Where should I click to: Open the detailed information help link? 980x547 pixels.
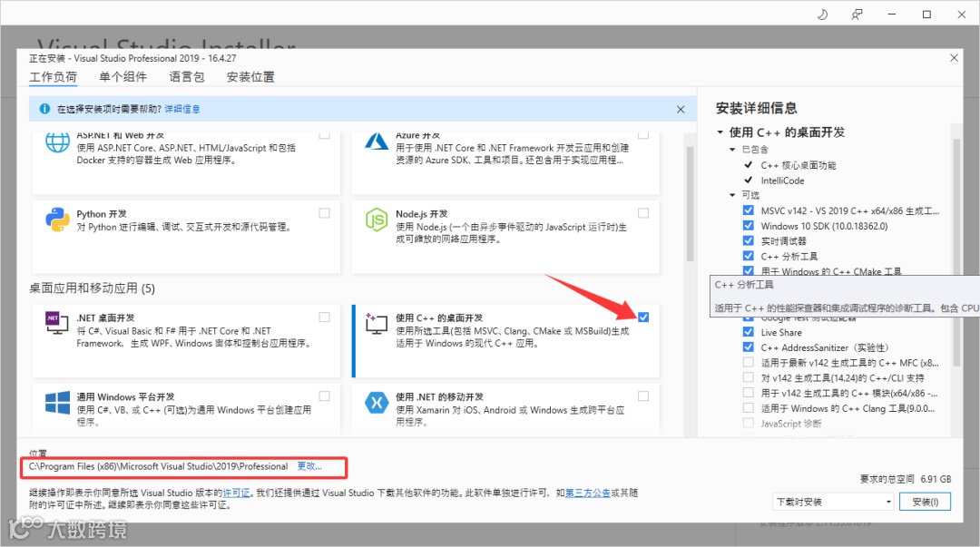click(x=181, y=109)
